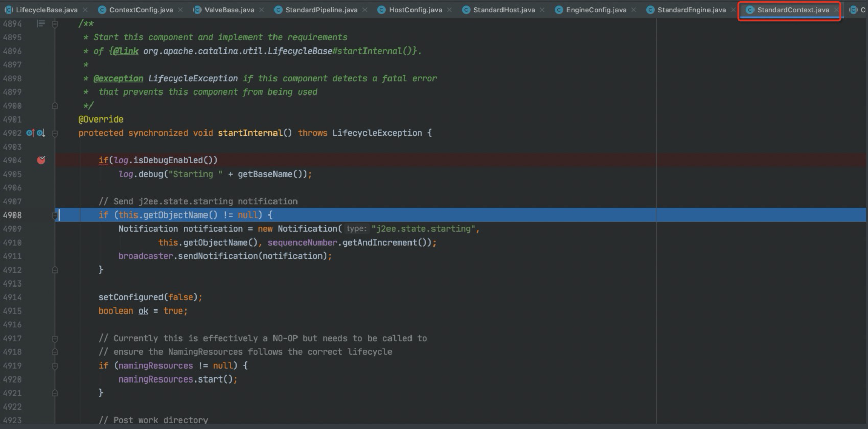Click the isDebugEnabled call
868x429 pixels.
click(175, 160)
